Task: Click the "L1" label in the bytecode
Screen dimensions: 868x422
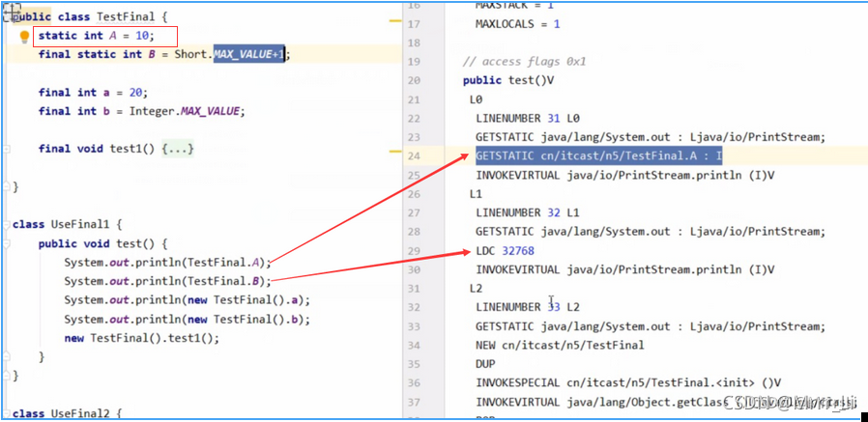Action: (476, 194)
